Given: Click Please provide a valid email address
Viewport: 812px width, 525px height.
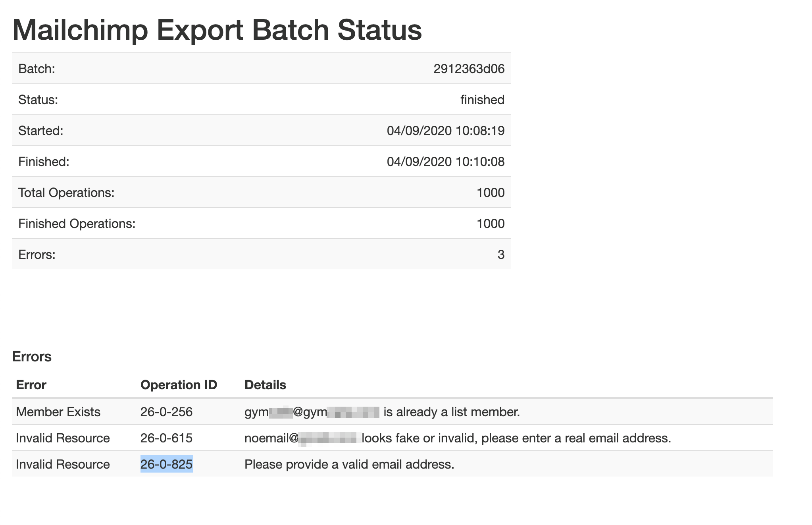Looking at the screenshot, I should pos(349,464).
